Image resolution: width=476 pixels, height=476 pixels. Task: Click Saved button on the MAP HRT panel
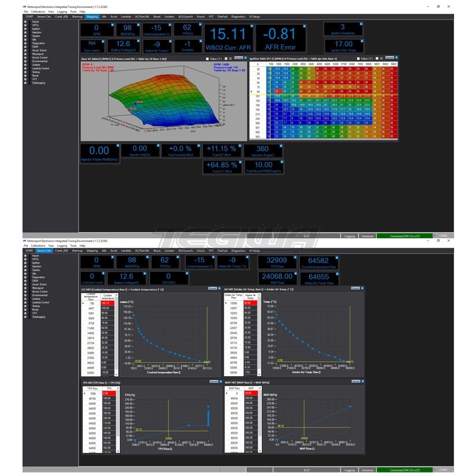coord(354,381)
